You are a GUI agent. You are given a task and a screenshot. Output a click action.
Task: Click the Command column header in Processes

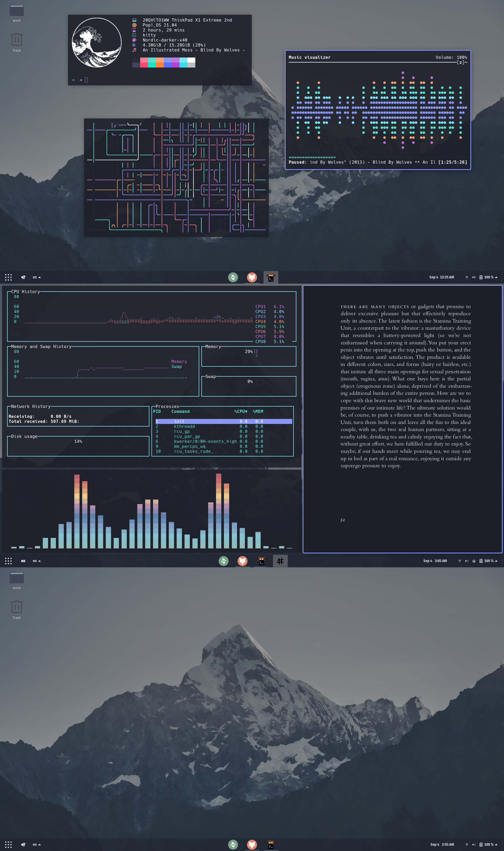pos(180,411)
